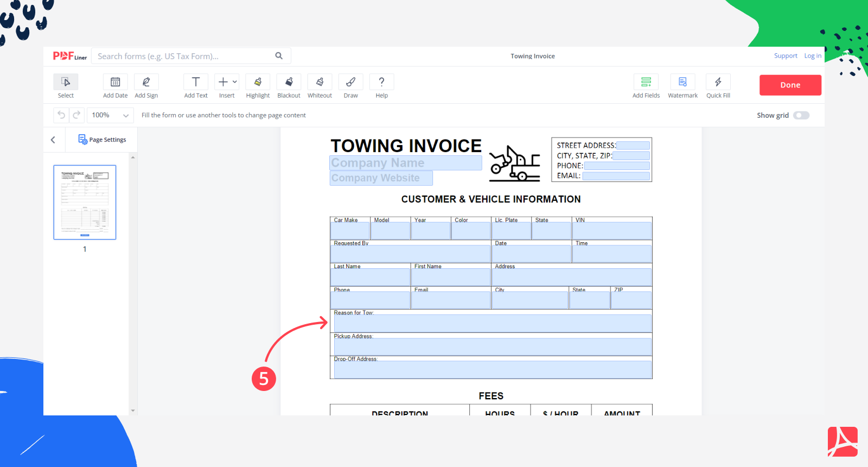Click the Redo arrow
Viewport: 868px width, 467px height.
pyautogui.click(x=76, y=115)
